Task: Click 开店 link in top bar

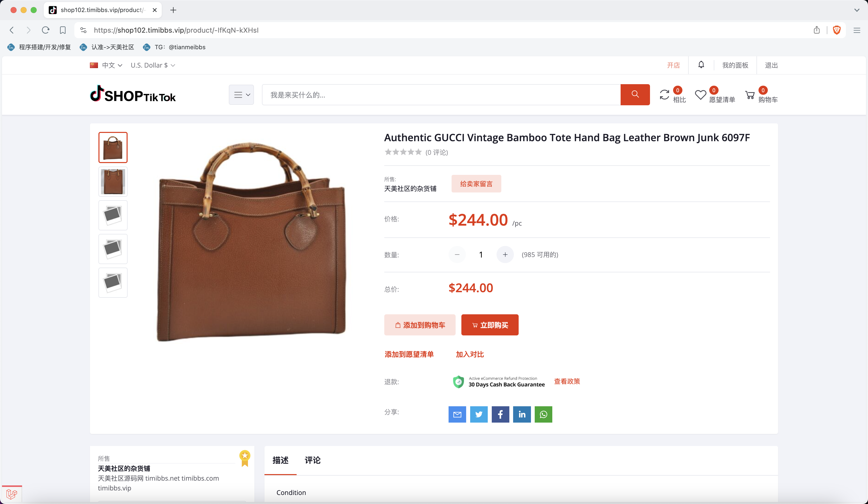Action: 673,65
